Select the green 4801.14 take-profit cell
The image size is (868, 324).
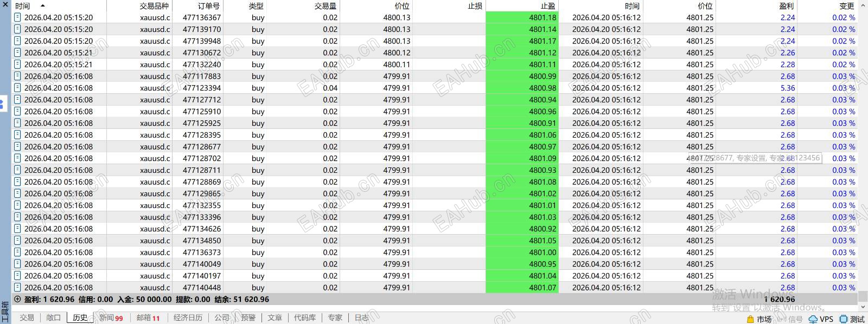click(522, 29)
